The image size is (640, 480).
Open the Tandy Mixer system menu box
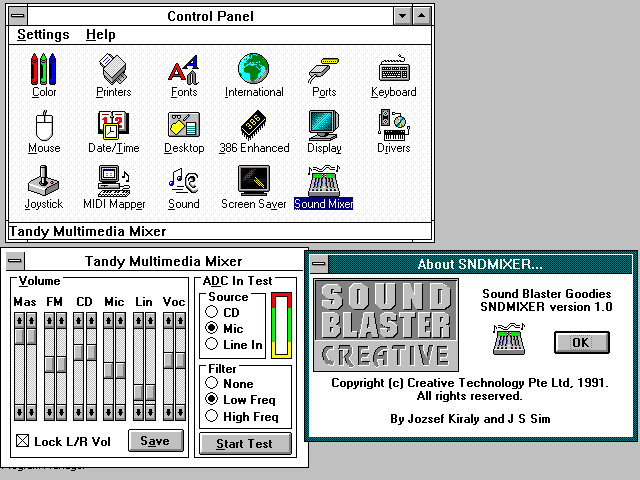click(13, 261)
